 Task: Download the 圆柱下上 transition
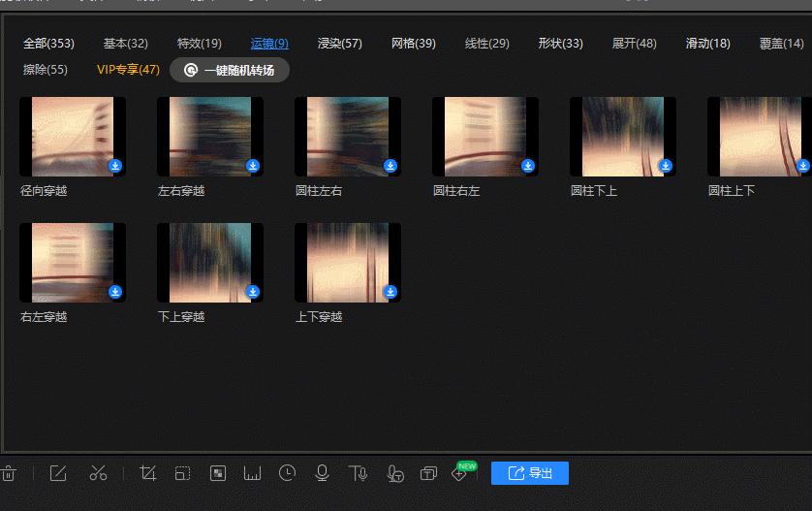click(x=666, y=165)
